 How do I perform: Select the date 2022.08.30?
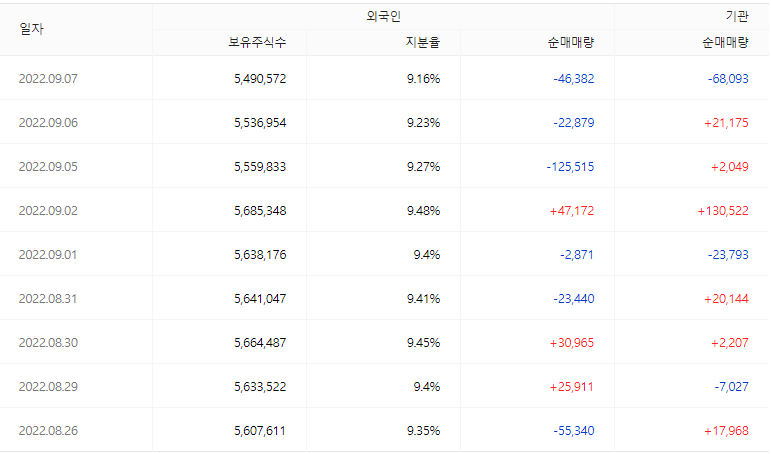[48, 343]
